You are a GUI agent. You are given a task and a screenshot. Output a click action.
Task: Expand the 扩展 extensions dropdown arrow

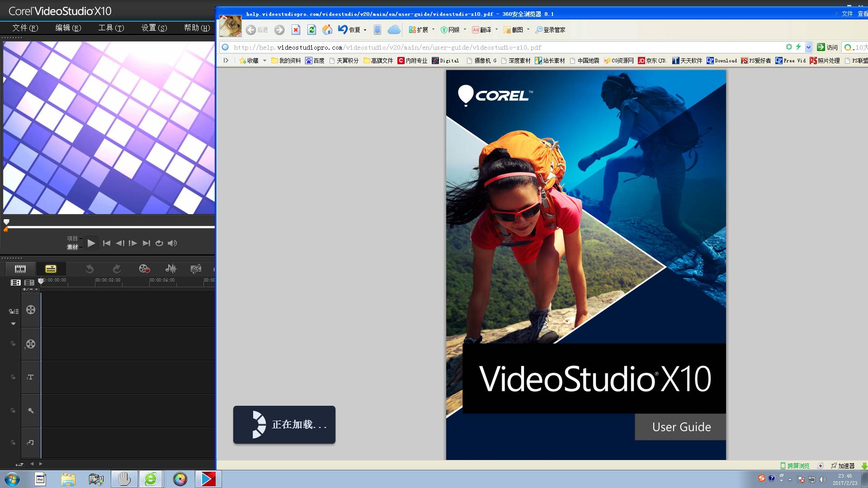[x=433, y=29]
